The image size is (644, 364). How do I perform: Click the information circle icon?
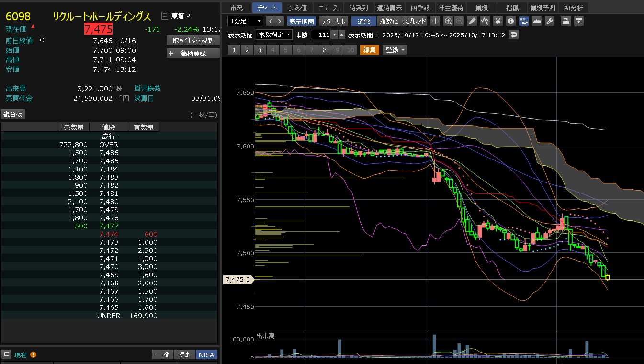(510, 21)
